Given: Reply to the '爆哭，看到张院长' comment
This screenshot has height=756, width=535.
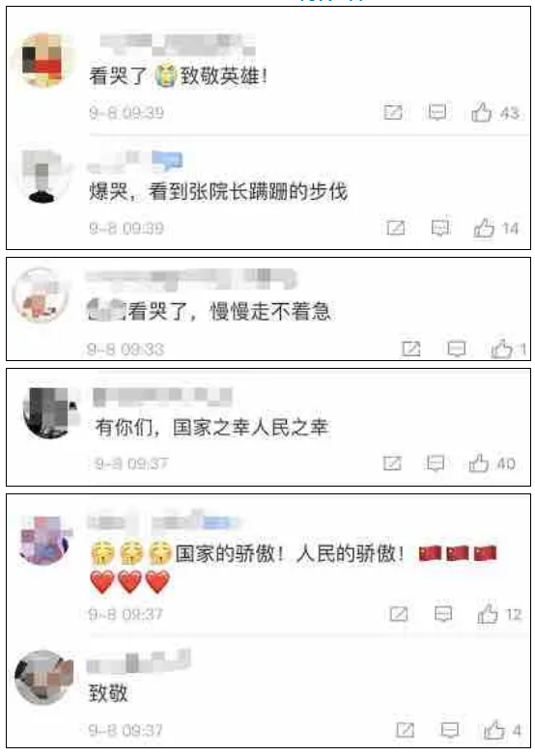Looking at the screenshot, I should 440,228.
